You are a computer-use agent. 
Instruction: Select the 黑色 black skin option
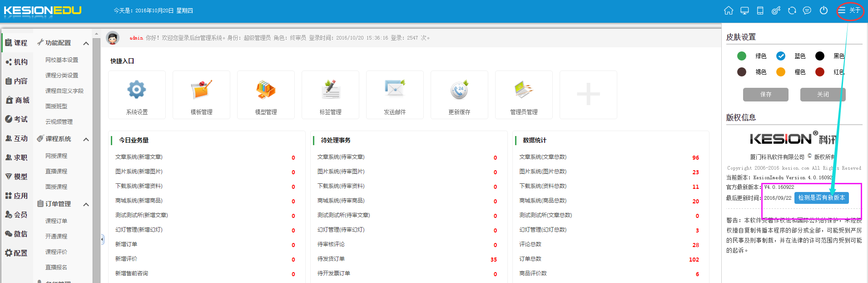(820, 56)
